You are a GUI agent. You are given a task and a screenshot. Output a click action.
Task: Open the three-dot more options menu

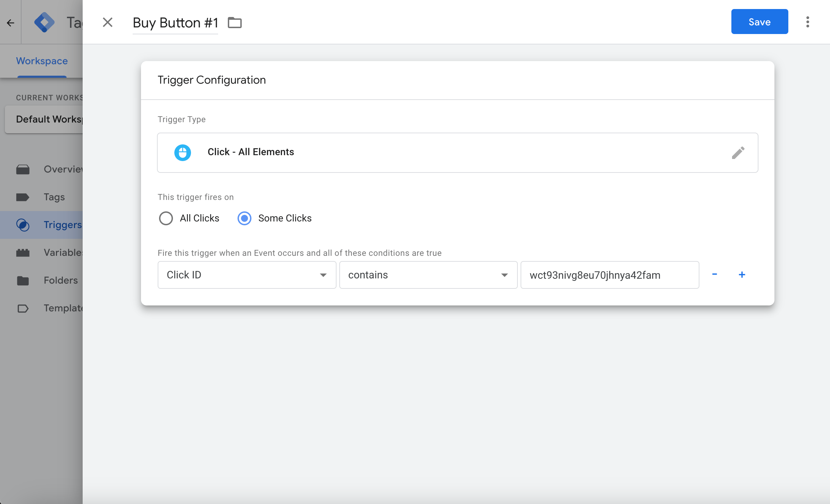pyautogui.click(x=807, y=22)
